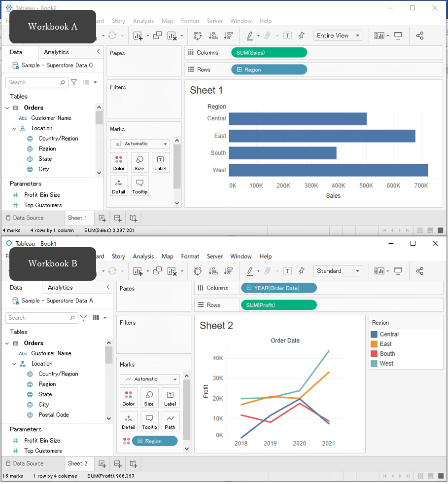Toggle mark labels T icon in Workbook A
Screen dimensions: 448x484
pos(287,36)
